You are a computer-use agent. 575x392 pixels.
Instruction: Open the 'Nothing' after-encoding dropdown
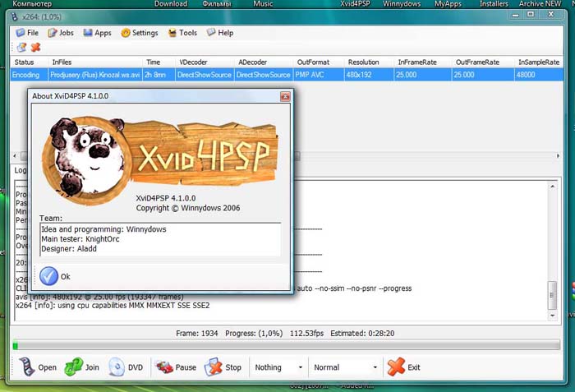pos(301,367)
